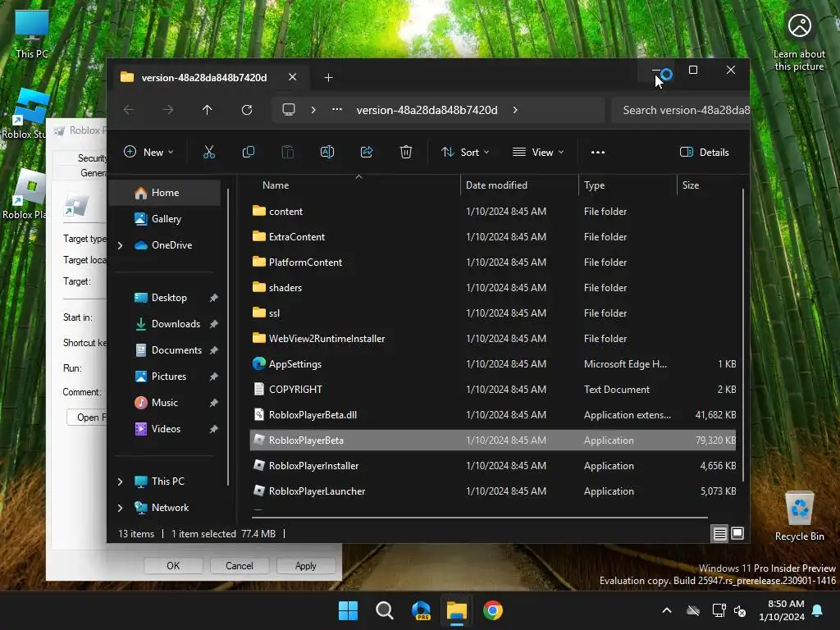The width and height of the screenshot is (840, 630).
Task: Click the file list vertical scrollbar
Action: pos(743,336)
